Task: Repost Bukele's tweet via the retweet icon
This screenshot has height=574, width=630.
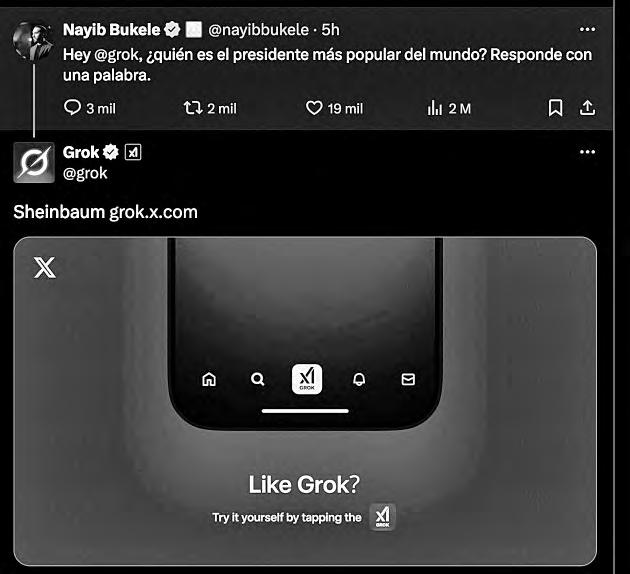Action: [x=193, y=108]
